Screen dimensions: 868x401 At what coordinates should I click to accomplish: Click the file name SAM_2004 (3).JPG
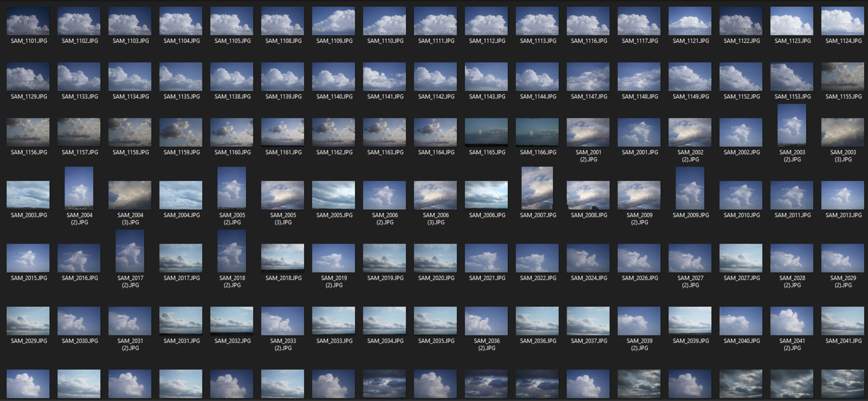pyautogui.click(x=131, y=219)
